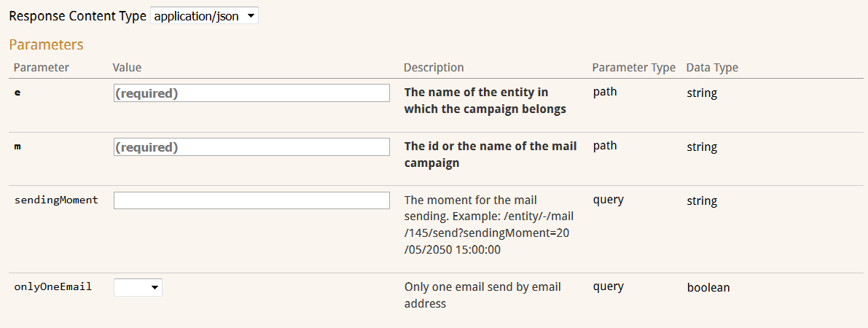Click the sendingMoment parameter label
This screenshot has width=868, height=328.
click(x=56, y=200)
